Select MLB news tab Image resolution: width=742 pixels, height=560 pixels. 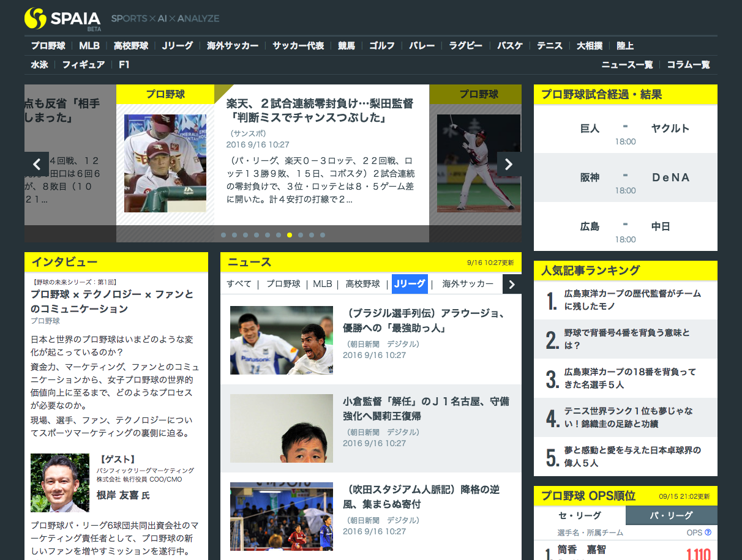click(x=323, y=283)
